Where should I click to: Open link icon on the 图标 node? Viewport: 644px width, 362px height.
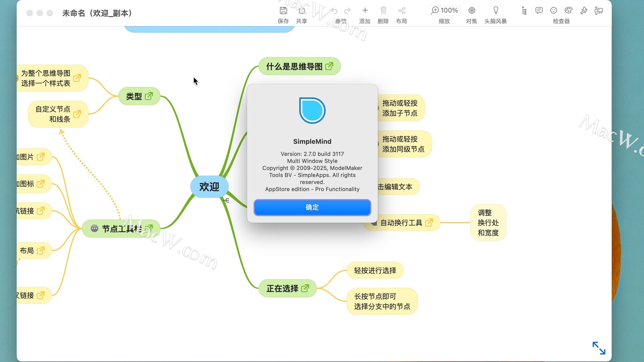[41, 183]
